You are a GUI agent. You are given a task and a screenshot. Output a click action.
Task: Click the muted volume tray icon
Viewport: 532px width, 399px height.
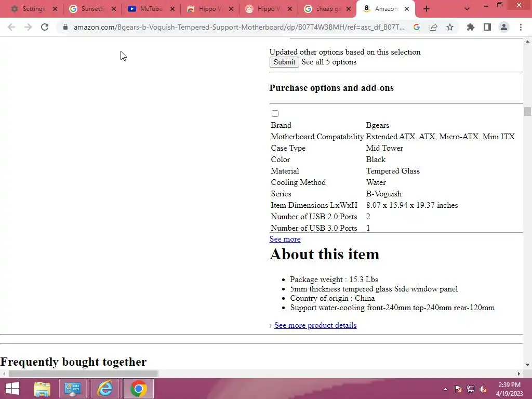pos(483,389)
